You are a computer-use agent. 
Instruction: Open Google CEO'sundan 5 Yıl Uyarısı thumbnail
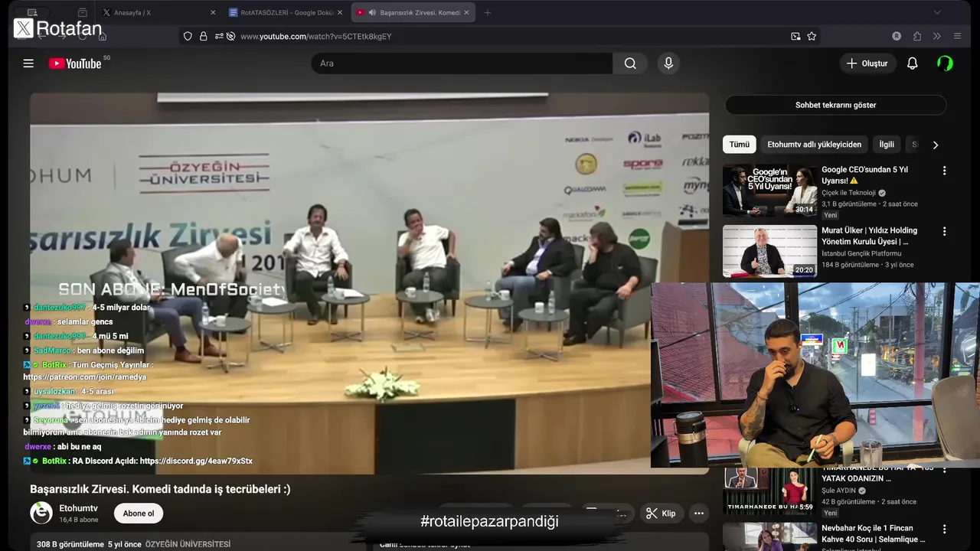(769, 191)
